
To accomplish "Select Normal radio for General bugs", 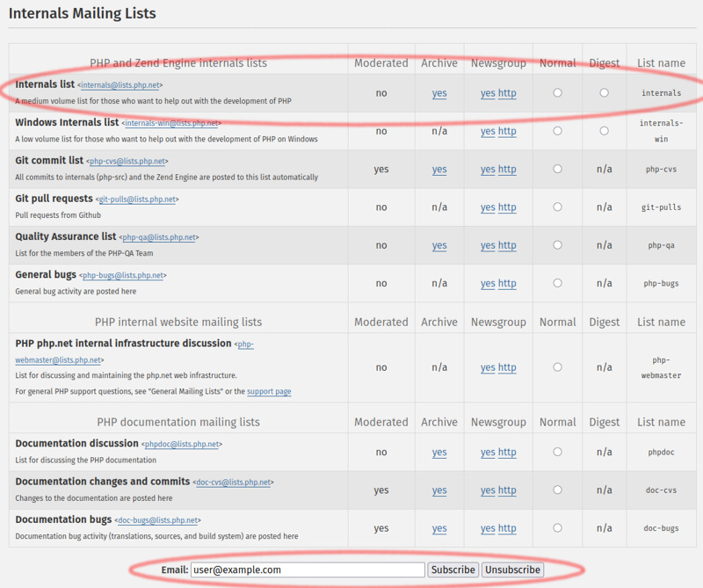I will (x=557, y=284).
